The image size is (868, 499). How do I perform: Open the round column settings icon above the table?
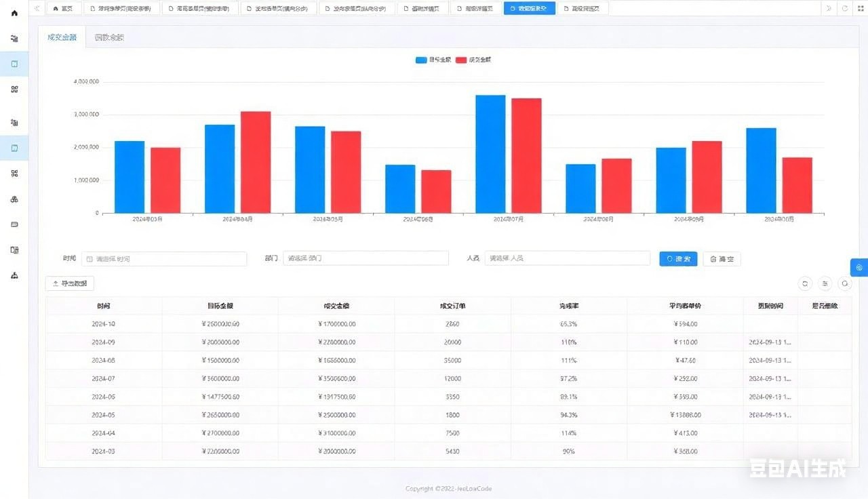coord(825,284)
